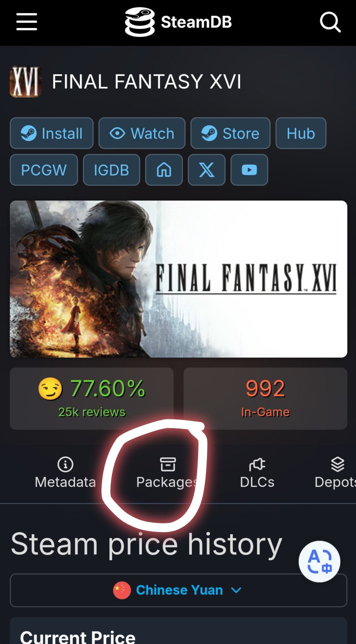This screenshot has width=356, height=644.
Task: Open the YouTube link icon
Action: click(x=249, y=170)
